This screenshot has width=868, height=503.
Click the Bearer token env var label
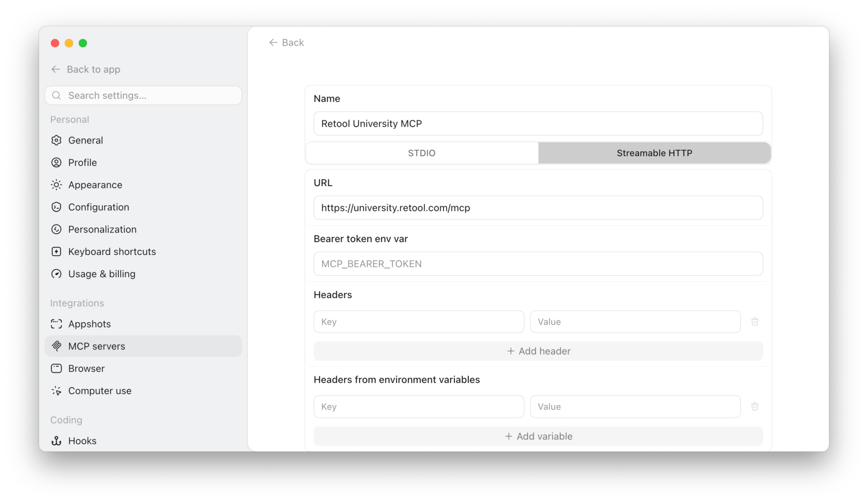(x=361, y=239)
